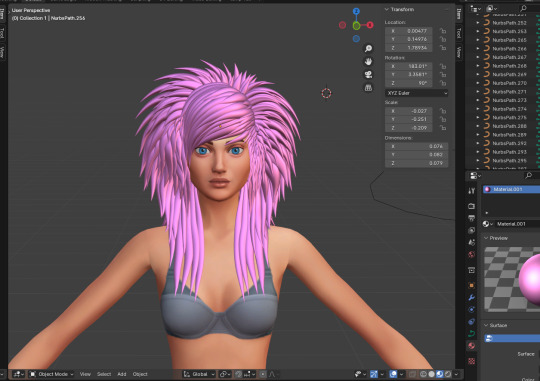Toggle lock on Location Z
Viewport: 540px width, 381px height.
[443, 48]
